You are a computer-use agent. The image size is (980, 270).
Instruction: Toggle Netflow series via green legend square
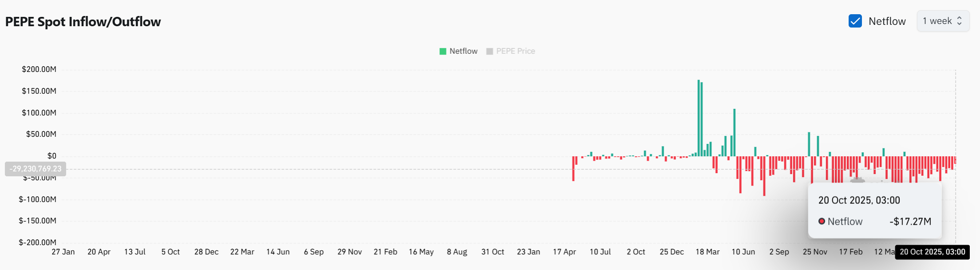click(443, 51)
